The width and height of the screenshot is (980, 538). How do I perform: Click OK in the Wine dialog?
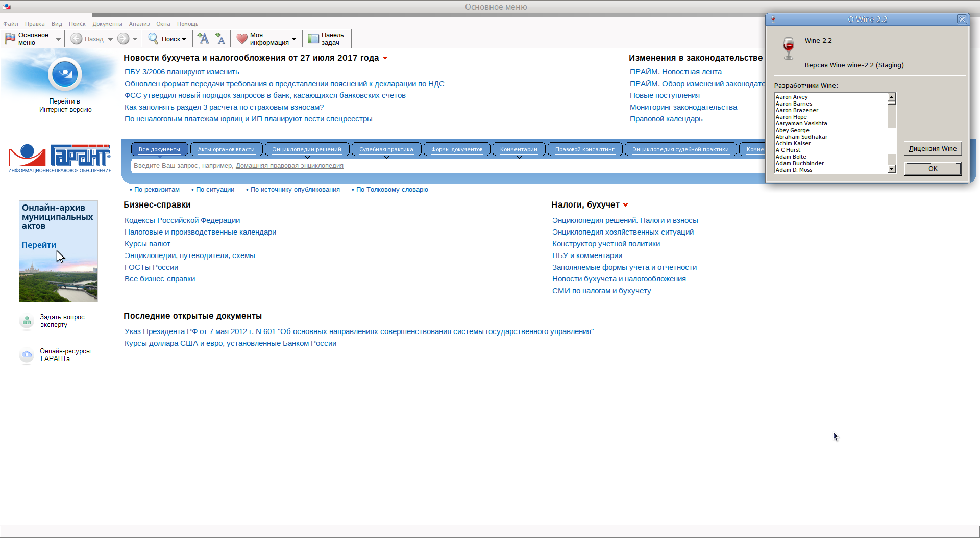[x=933, y=169]
